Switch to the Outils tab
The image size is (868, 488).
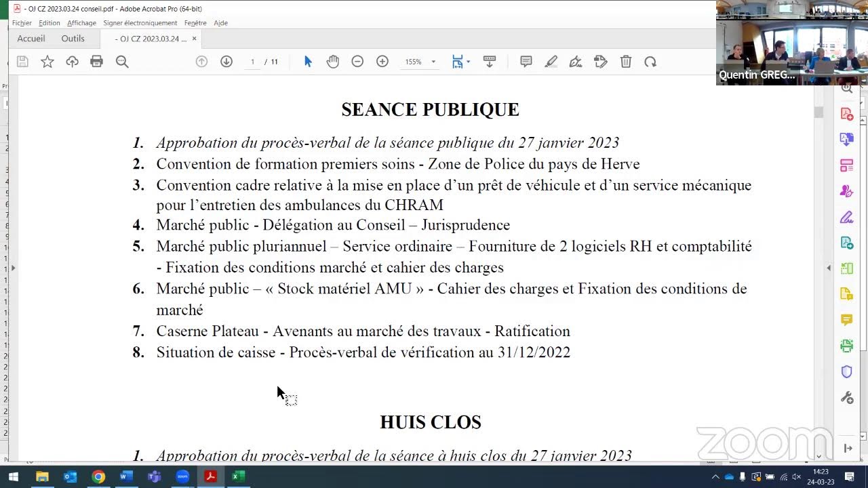[73, 39]
